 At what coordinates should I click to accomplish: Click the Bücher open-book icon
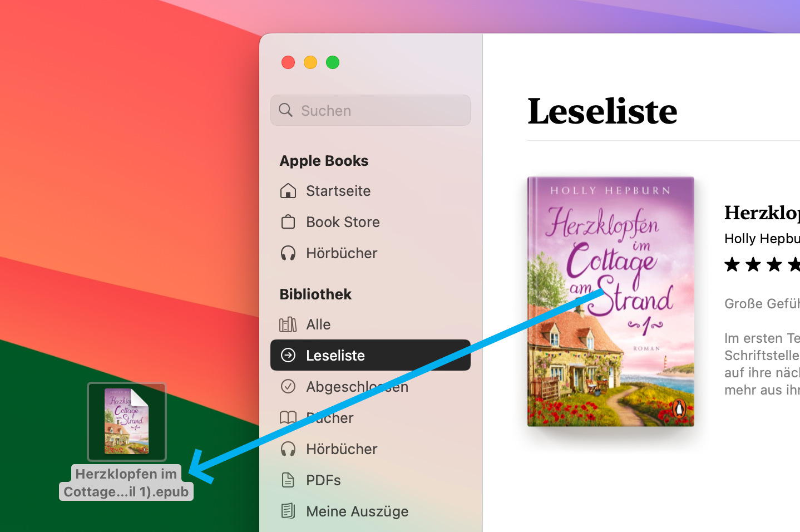pos(288,417)
